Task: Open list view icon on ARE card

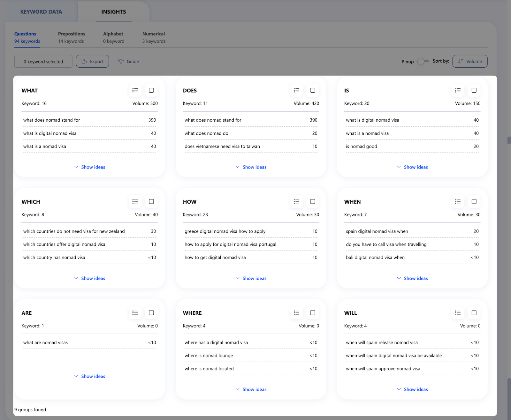Action: (x=135, y=313)
